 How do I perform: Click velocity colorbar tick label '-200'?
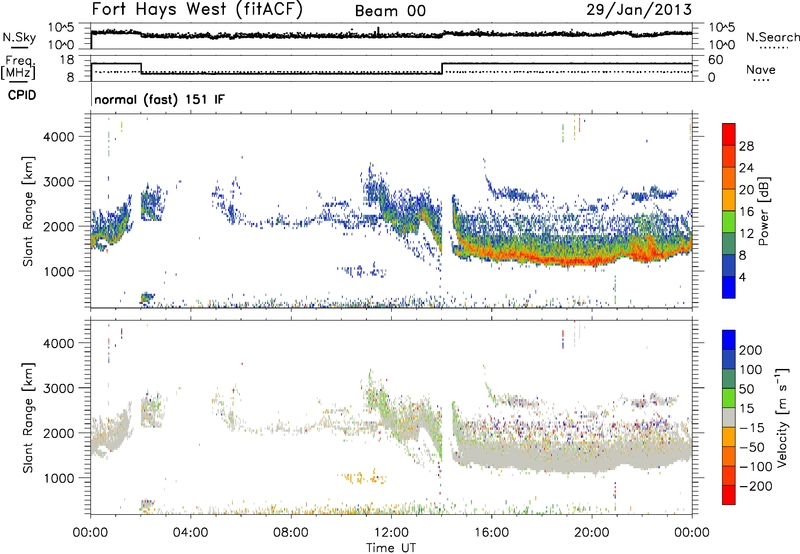755,486
